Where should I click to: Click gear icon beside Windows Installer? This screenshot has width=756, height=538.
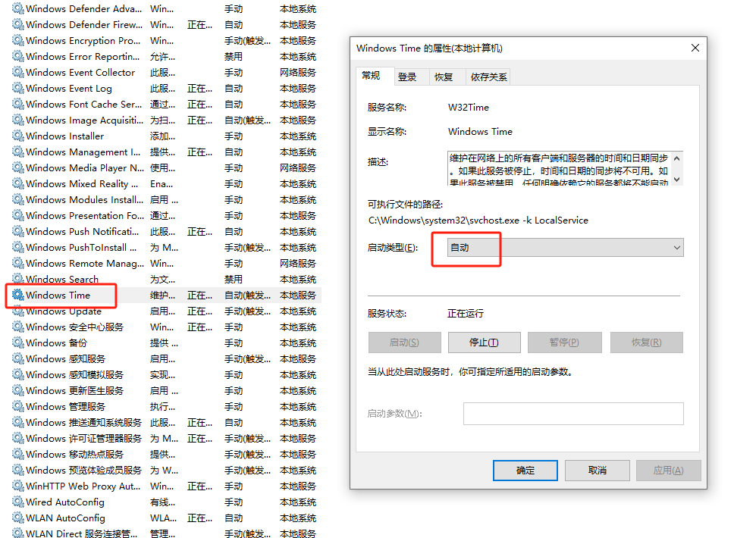(x=18, y=136)
